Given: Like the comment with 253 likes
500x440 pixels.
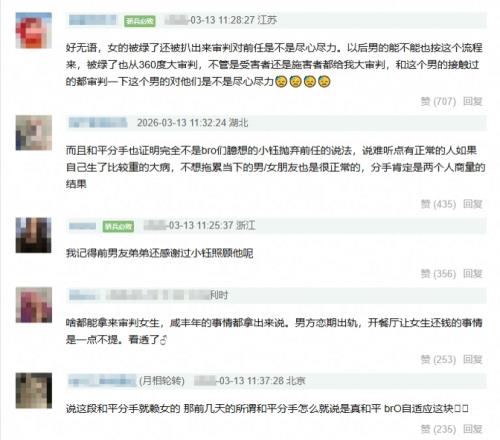Looking at the screenshot, I should coord(438,359).
